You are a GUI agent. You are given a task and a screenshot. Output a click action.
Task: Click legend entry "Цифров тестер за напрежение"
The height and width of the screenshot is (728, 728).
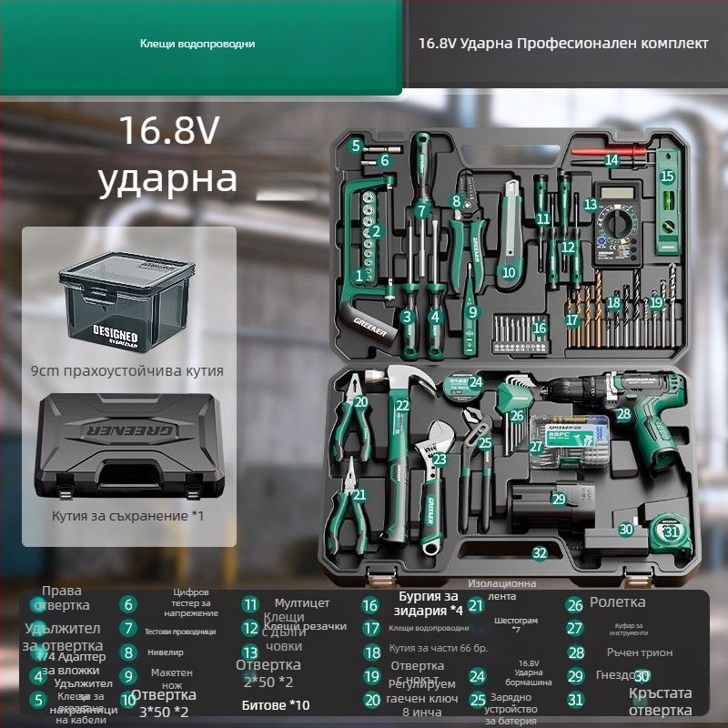(x=191, y=602)
